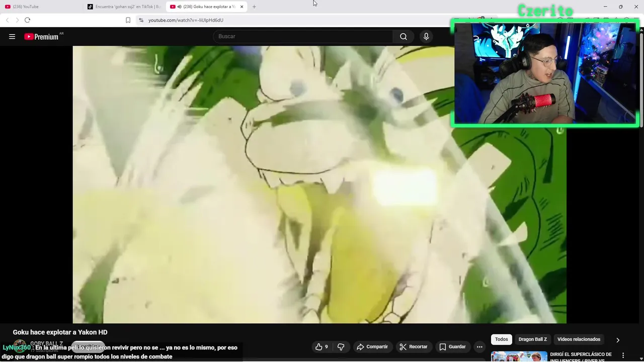Select the Videos relacionados filter chip
The width and height of the screenshot is (644, 362).
click(x=579, y=339)
